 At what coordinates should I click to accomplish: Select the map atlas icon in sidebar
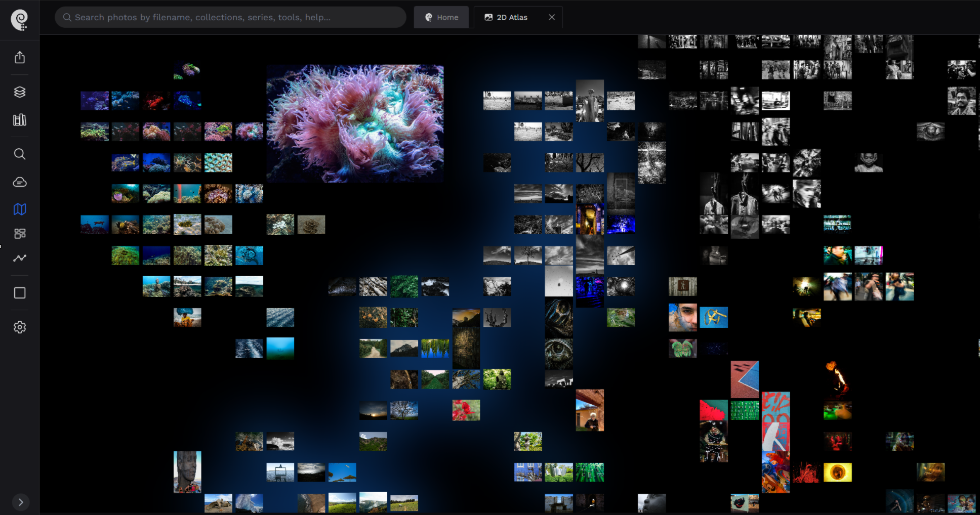20,209
